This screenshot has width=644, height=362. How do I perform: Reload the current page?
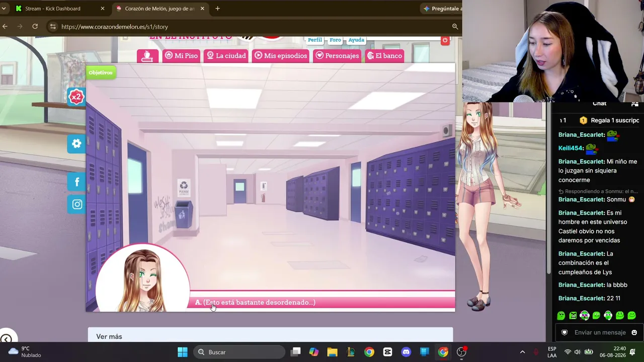coord(35,27)
